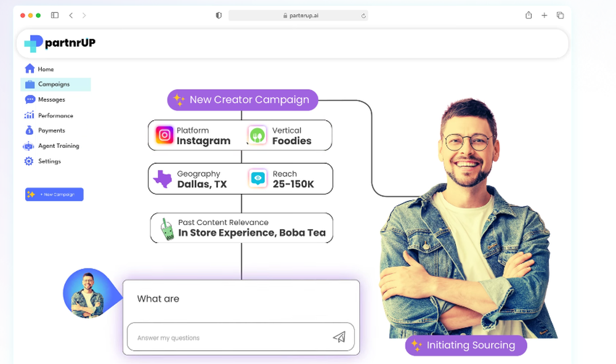
Task: Click the round agent avatar thumbnail
Action: (x=87, y=293)
